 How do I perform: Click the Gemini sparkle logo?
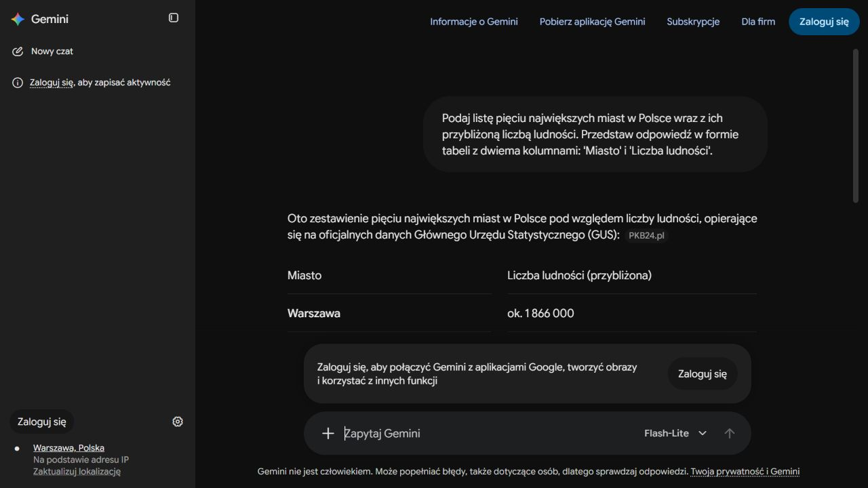coord(18,19)
